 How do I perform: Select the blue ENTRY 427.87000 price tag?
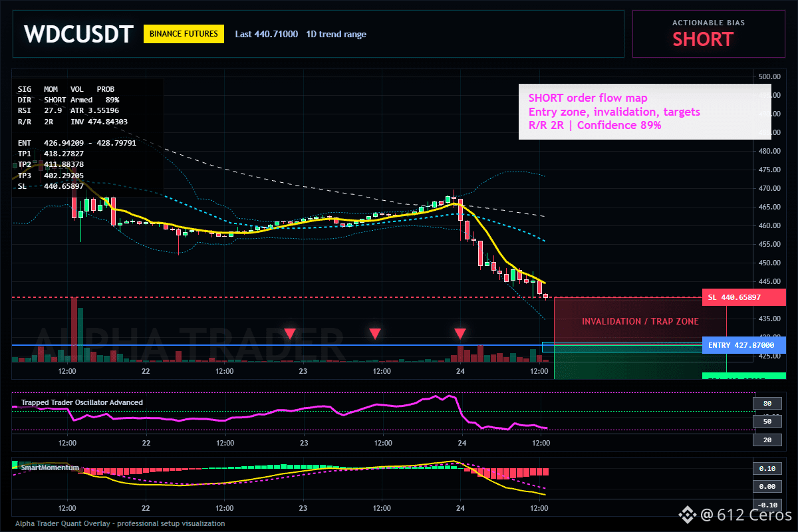(743, 345)
